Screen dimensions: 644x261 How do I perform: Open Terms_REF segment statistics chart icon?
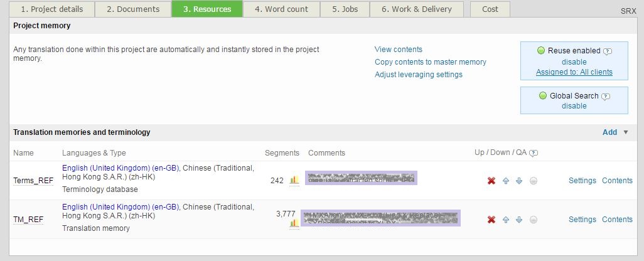(294, 180)
